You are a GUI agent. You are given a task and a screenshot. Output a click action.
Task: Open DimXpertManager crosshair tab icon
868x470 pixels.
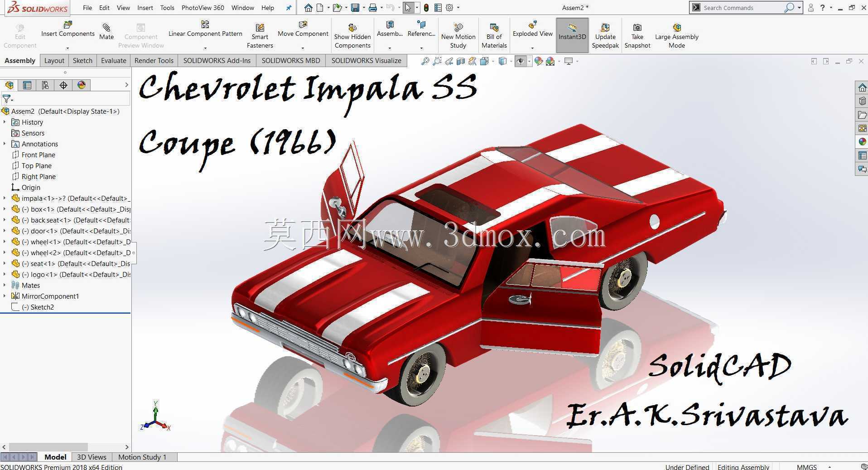(x=63, y=85)
